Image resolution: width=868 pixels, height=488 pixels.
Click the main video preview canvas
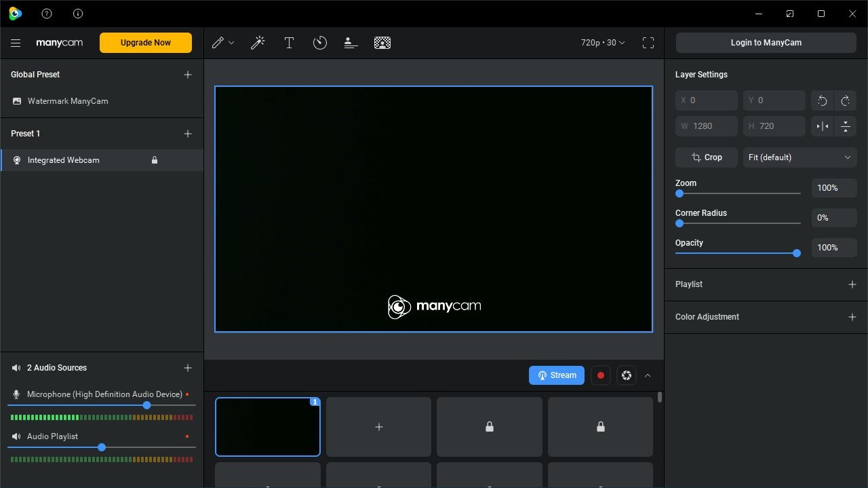pos(434,209)
